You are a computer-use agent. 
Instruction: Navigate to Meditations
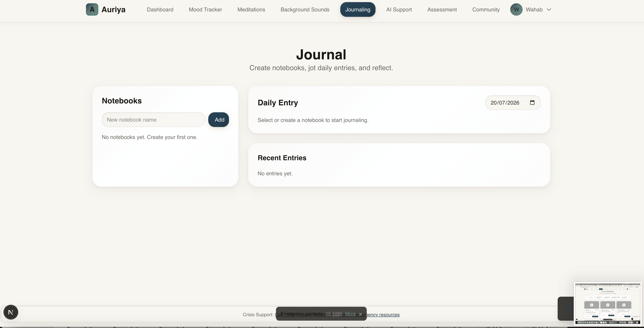click(251, 9)
